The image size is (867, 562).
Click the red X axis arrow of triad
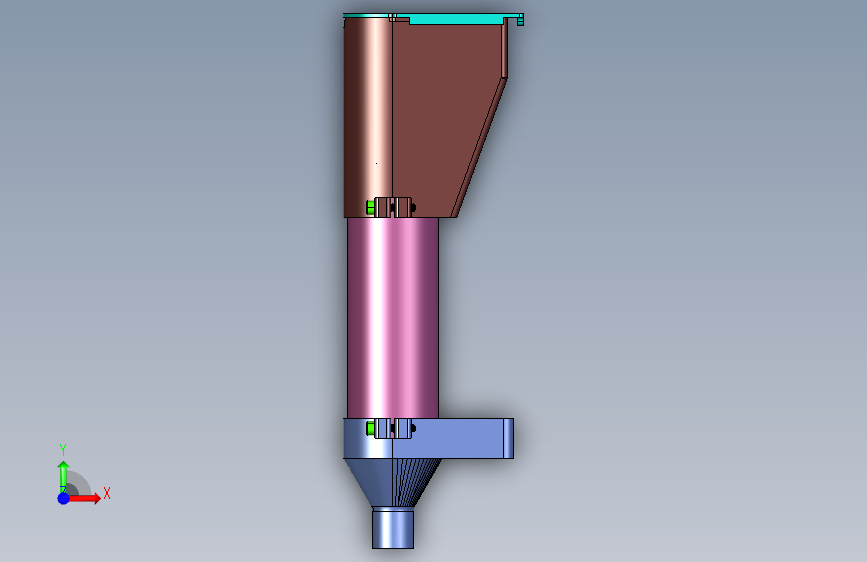[84, 498]
